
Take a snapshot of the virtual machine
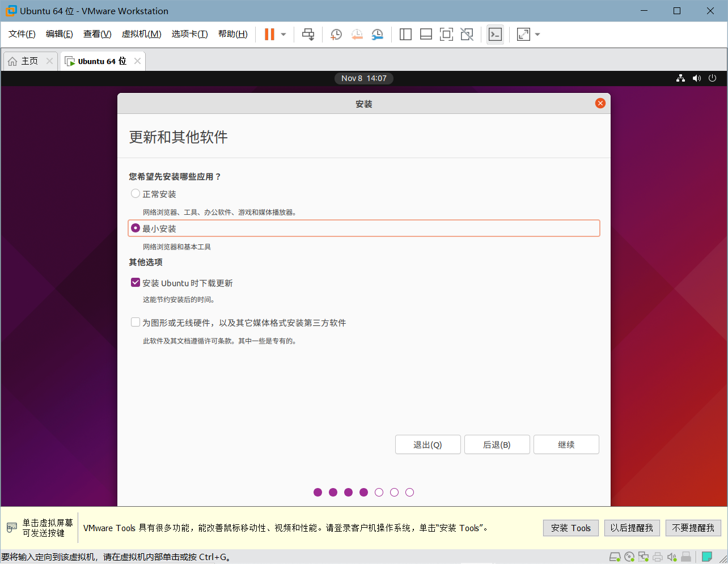pos(336,35)
